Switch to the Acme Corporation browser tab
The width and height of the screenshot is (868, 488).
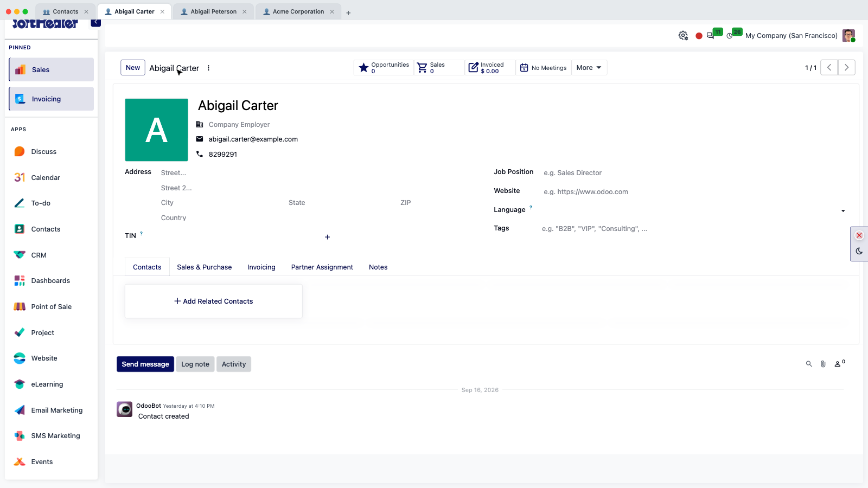point(298,11)
